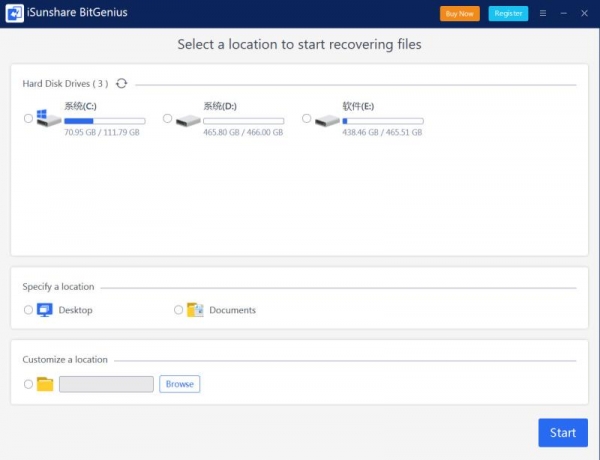
Task: Click the C: system drive icon
Action: tap(49, 118)
